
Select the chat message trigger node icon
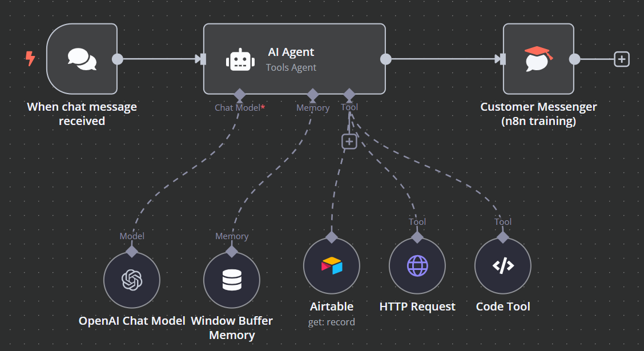(x=82, y=59)
